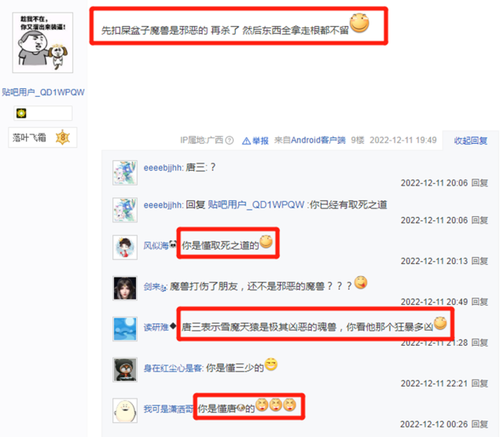Click mentioned user link in eeeebjjhh's reply
This screenshot has height=437, width=504.
pos(256,204)
